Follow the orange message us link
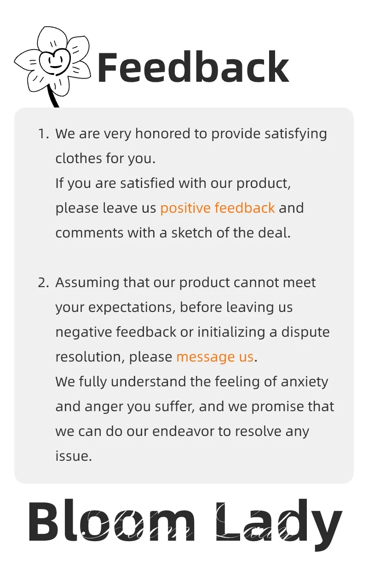368x588 pixels. click(215, 357)
